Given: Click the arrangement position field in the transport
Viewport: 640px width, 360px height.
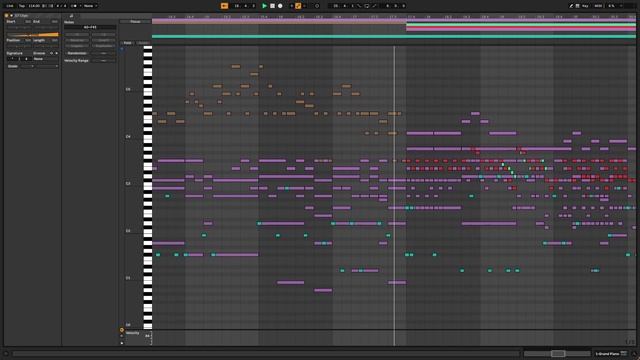Looking at the screenshot, I should (x=245, y=6).
